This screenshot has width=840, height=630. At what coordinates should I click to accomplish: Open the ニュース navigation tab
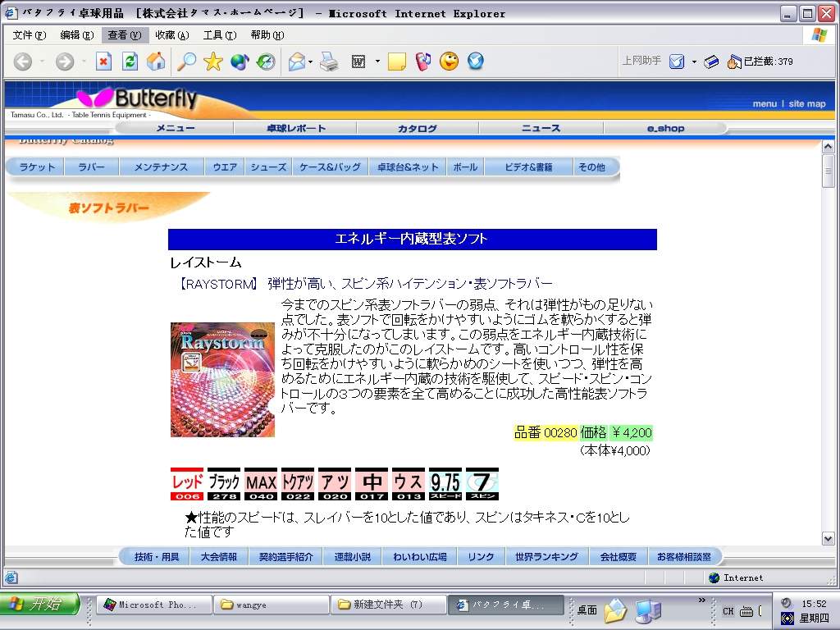(541, 128)
